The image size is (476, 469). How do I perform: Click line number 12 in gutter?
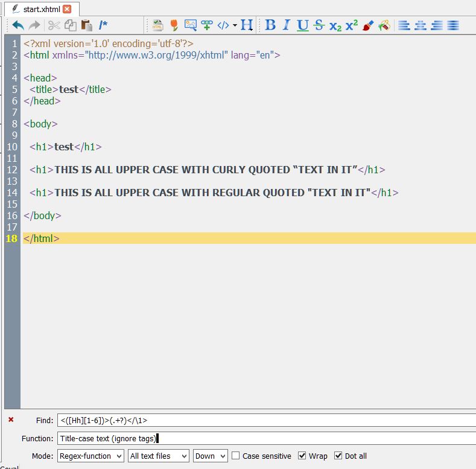(12, 170)
